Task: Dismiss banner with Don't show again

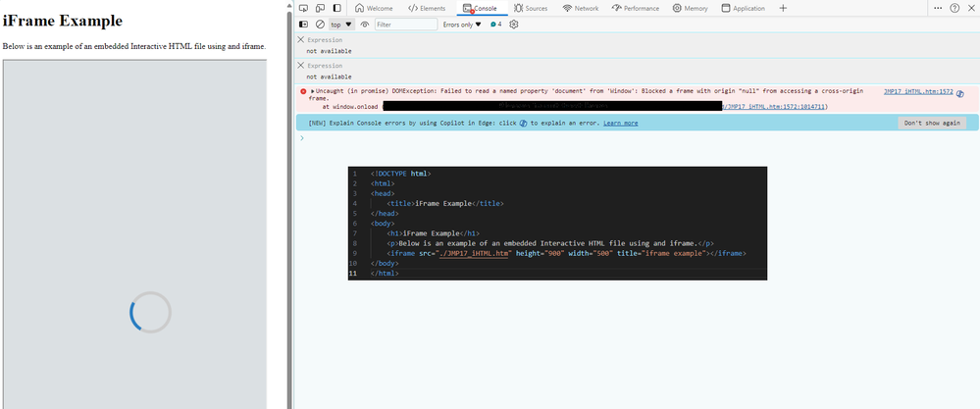Action: tap(932, 123)
